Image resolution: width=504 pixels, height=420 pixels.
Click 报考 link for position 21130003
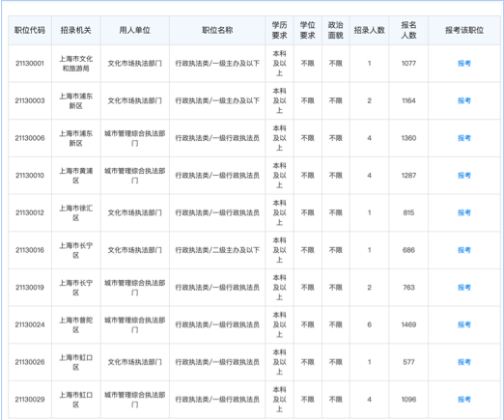[x=464, y=100]
